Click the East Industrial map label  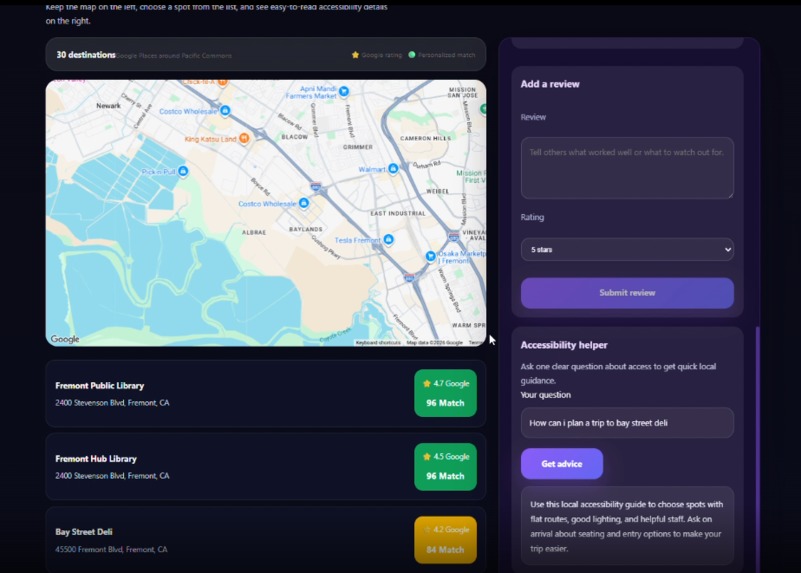coord(398,213)
